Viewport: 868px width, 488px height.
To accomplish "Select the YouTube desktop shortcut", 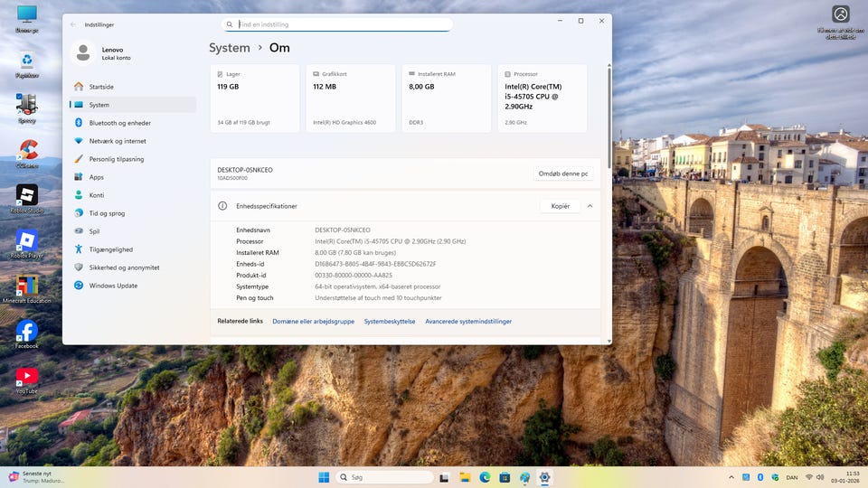I will [26, 380].
